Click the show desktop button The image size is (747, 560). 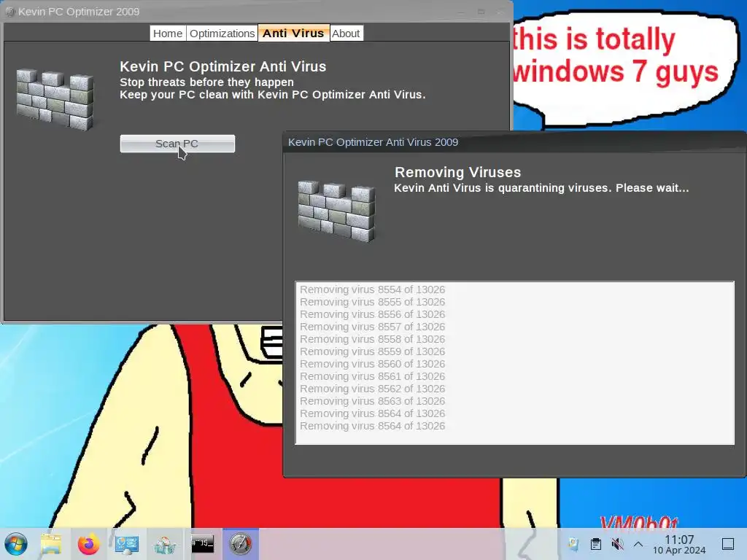(x=728, y=544)
